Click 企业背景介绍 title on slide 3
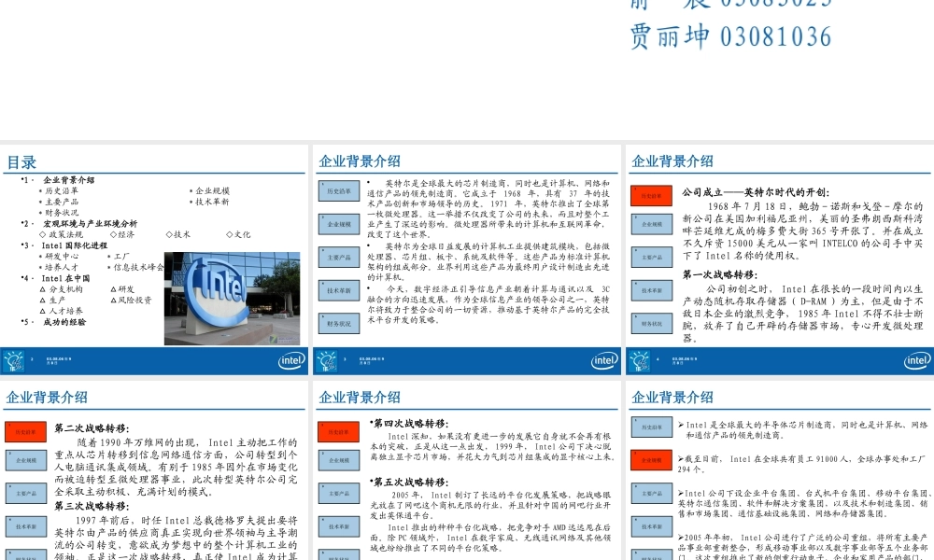 tap(360, 161)
